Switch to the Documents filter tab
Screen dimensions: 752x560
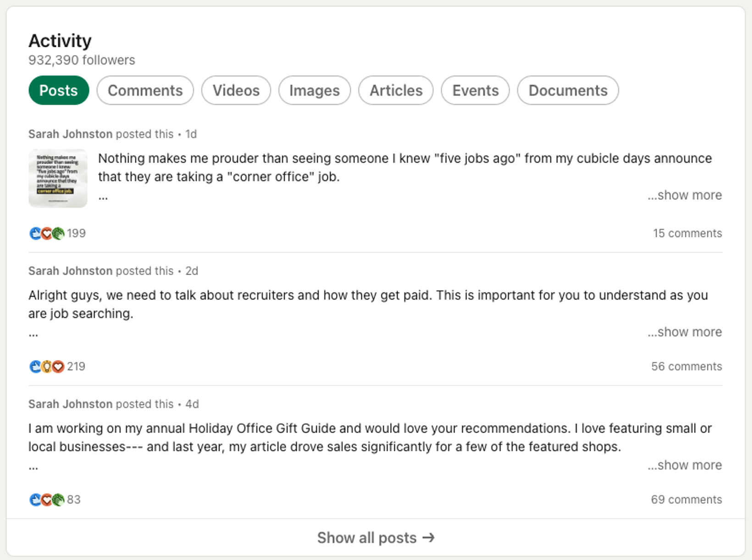coord(568,90)
